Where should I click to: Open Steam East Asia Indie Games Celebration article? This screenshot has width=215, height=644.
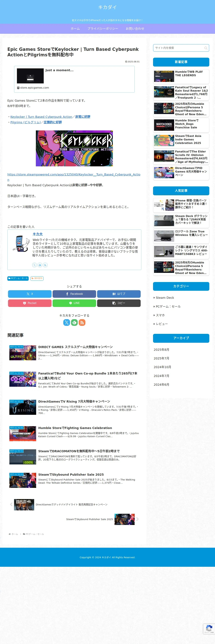pyautogui.click(x=181, y=141)
